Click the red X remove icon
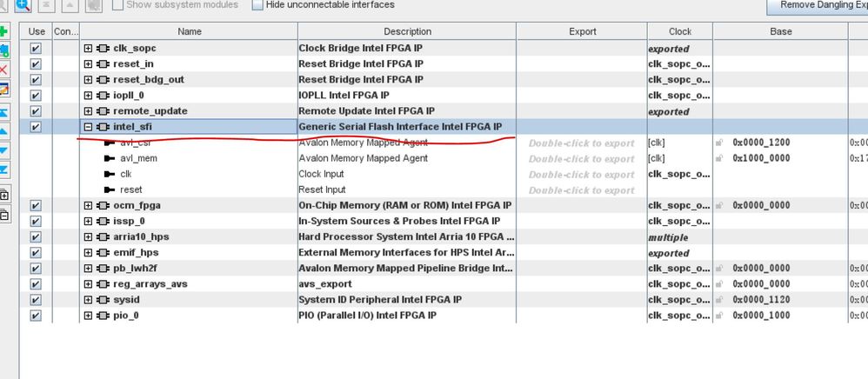The height and width of the screenshot is (379, 868). tap(3, 70)
